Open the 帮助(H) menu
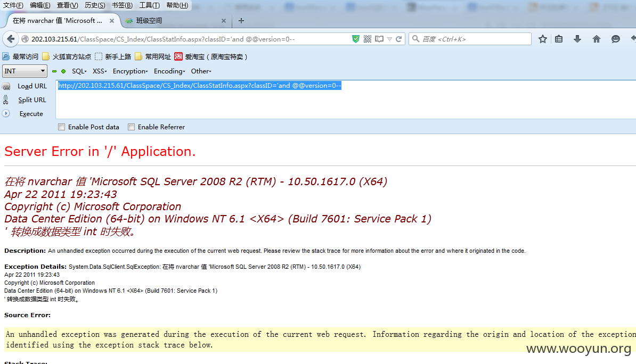The width and height of the screenshot is (636, 364). [x=177, y=5]
